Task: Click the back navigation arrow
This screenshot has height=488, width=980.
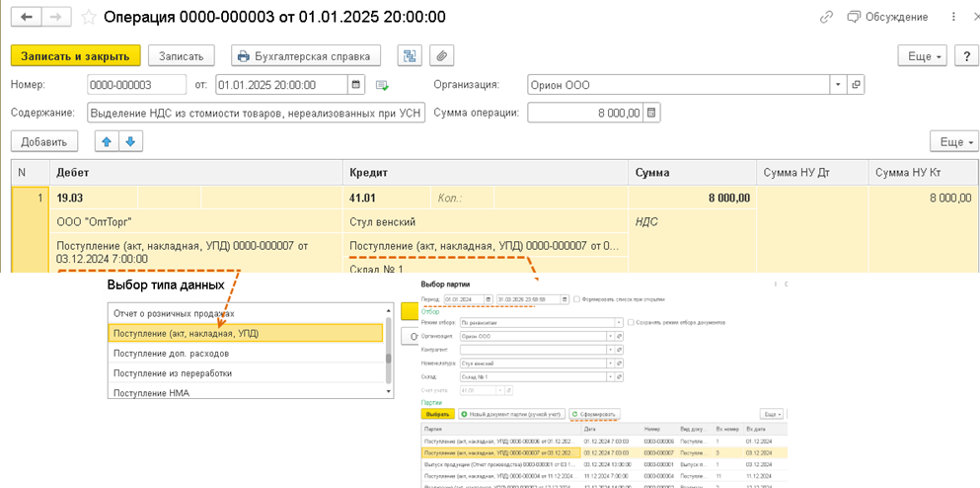Action: tap(26, 17)
